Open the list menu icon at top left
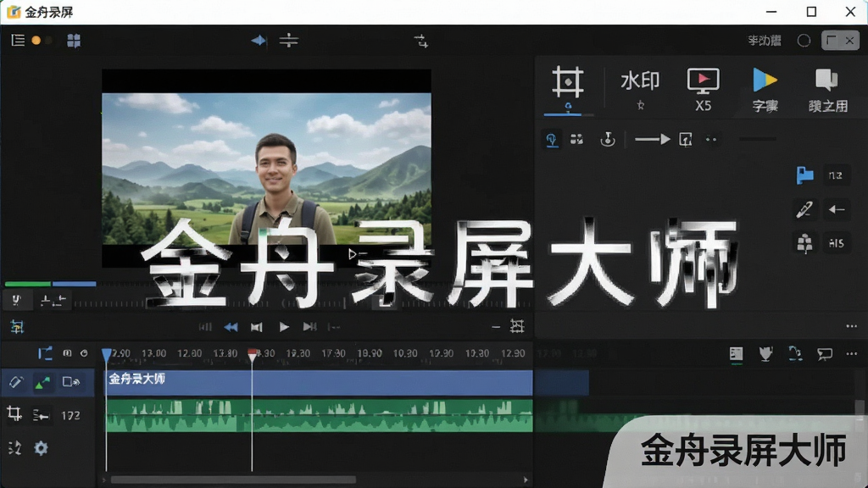The image size is (868, 488). pyautogui.click(x=18, y=40)
